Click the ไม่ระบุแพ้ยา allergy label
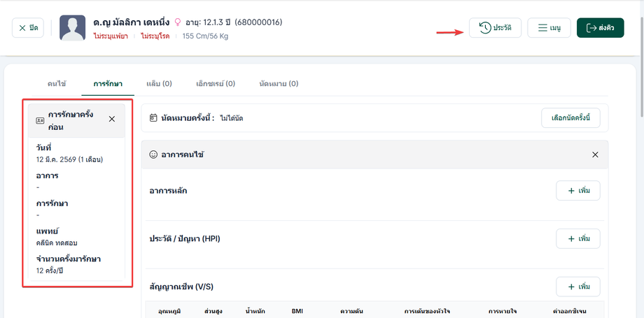 point(111,36)
